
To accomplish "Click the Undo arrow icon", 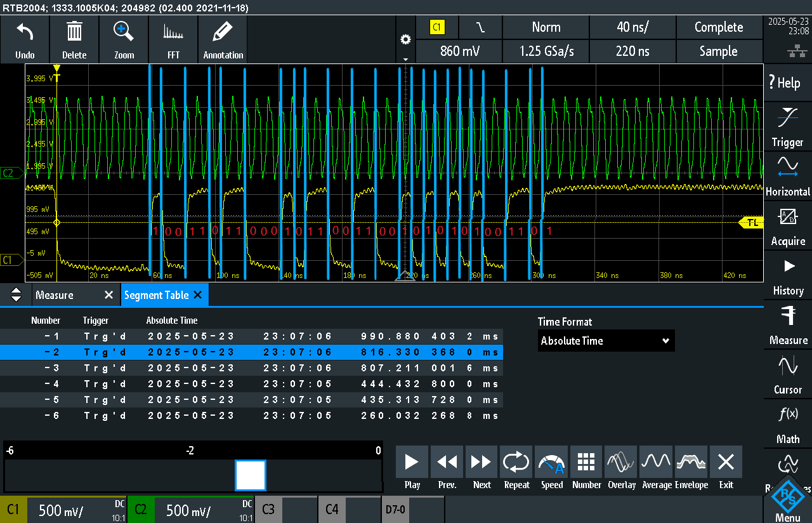I will tap(25, 31).
